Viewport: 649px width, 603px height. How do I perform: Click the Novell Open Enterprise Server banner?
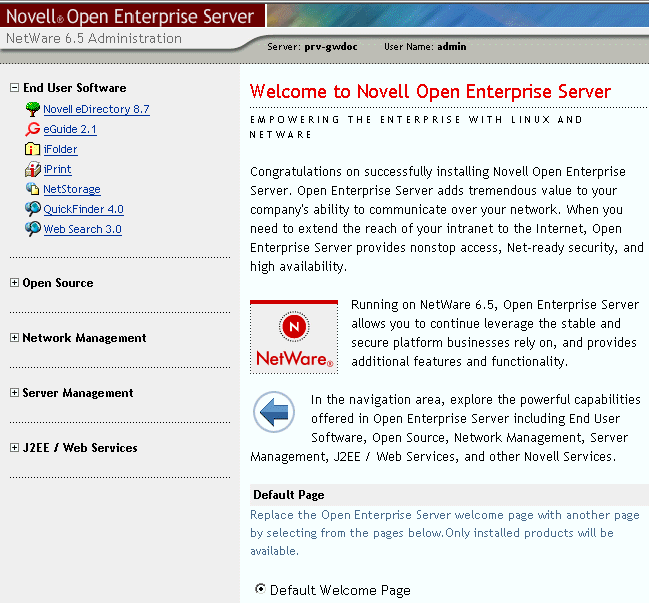click(130, 16)
